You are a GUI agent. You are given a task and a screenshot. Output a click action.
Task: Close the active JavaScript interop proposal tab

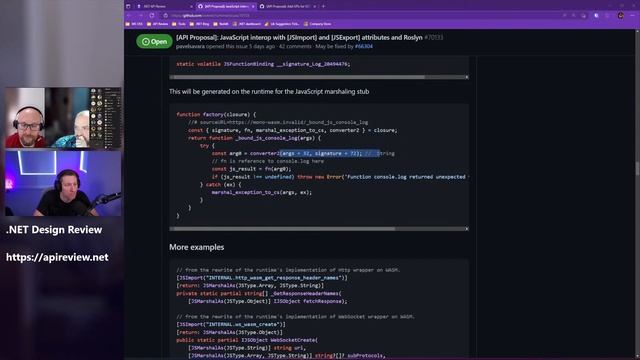253,7
